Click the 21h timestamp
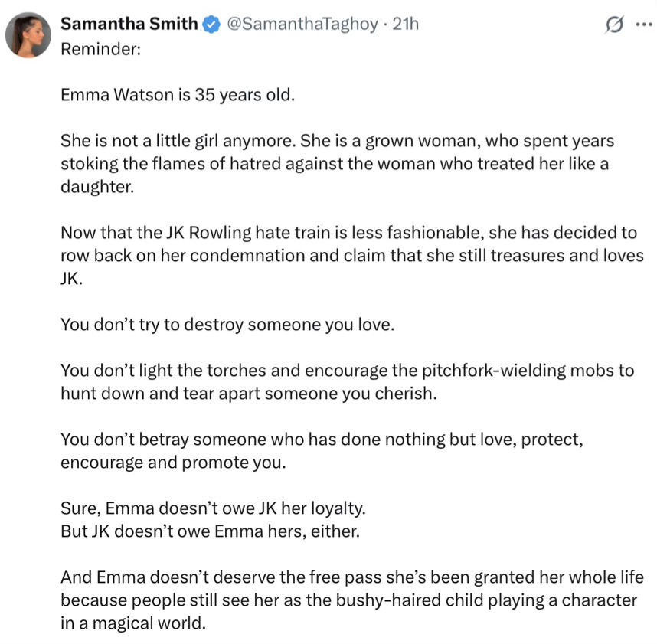 405,24
